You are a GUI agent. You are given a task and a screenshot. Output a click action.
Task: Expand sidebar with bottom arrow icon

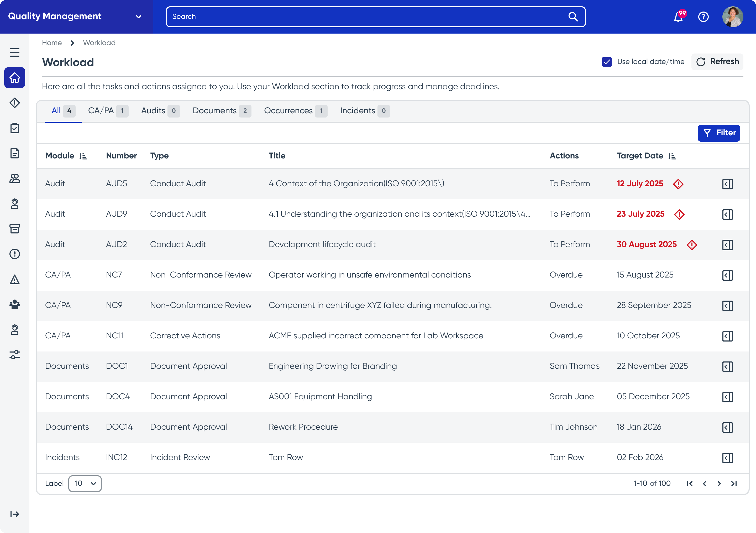click(x=14, y=514)
